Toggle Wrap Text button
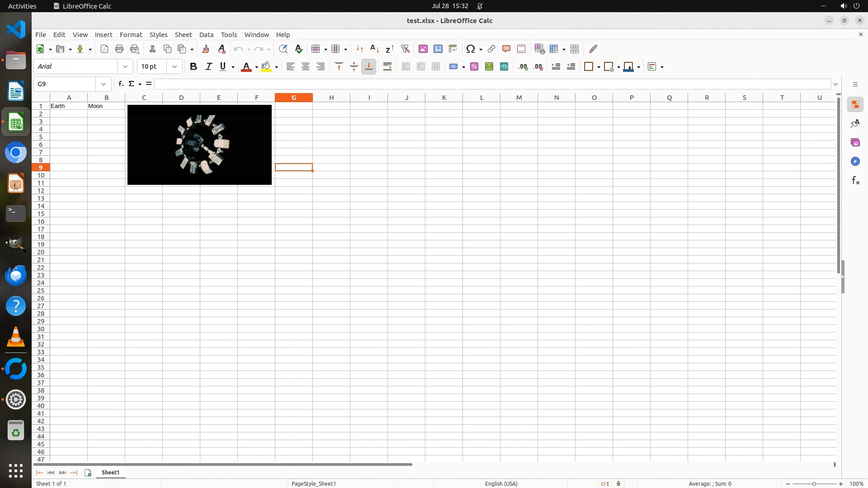 pyautogui.click(x=387, y=66)
